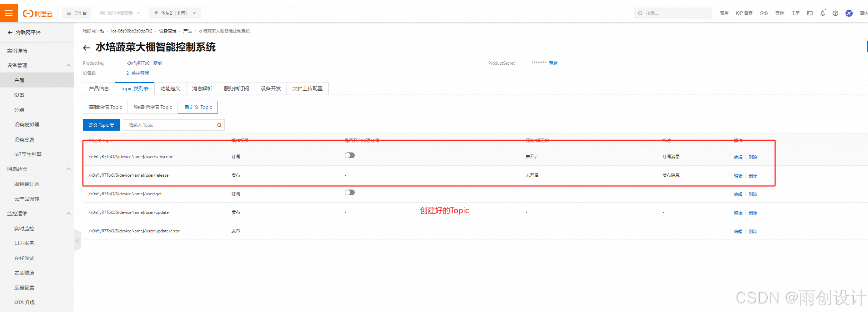Click the 定义 Topic 类 button
This screenshot has height=312, width=868.
pyautogui.click(x=101, y=125)
